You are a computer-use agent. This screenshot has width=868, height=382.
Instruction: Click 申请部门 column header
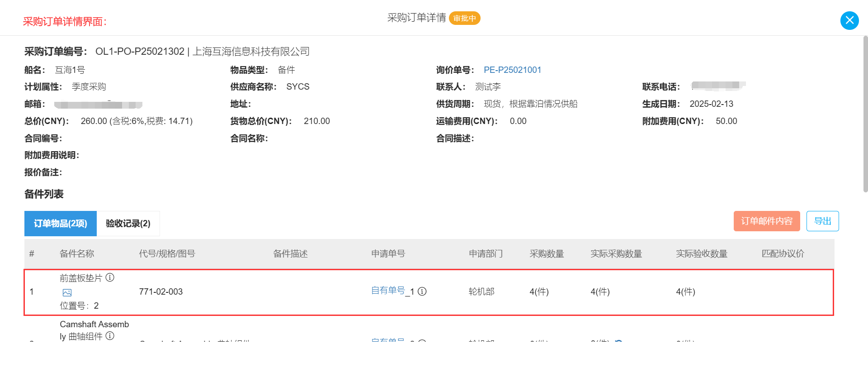click(x=486, y=254)
